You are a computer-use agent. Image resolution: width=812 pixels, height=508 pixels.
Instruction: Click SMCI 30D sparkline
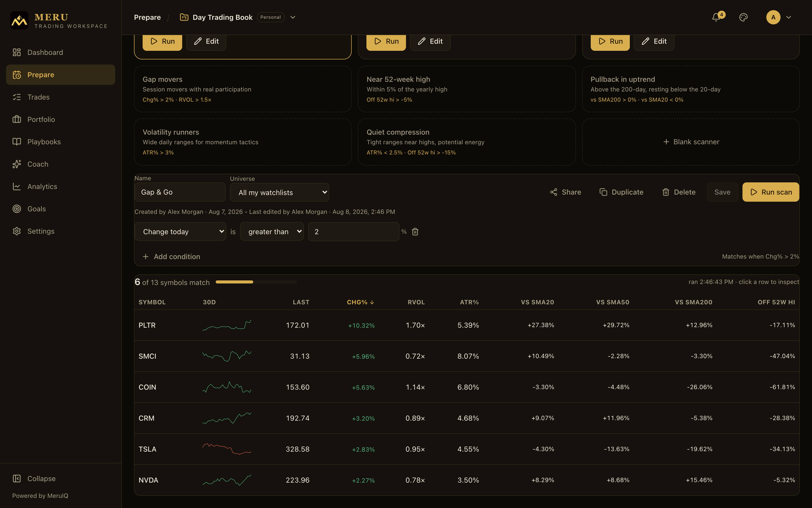(227, 356)
